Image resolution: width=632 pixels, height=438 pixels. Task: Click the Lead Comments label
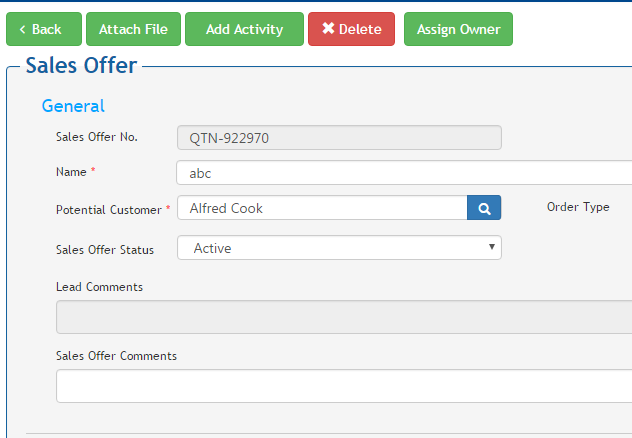click(99, 287)
